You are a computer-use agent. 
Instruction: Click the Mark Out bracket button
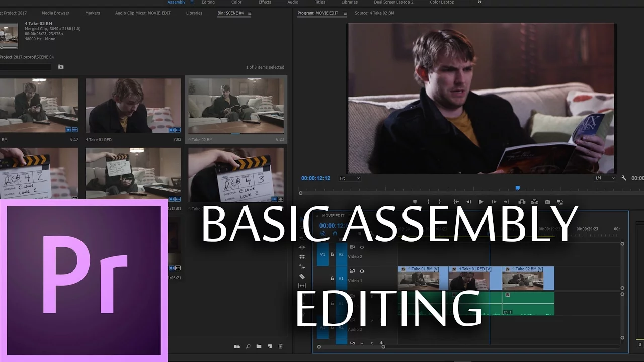tap(440, 202)
